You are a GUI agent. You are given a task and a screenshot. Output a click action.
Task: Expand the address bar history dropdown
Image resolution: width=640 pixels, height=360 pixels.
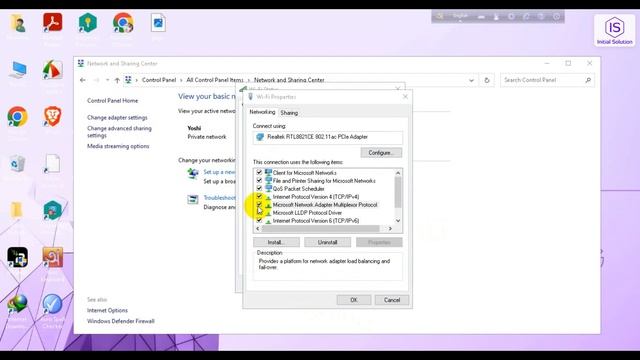471,80
